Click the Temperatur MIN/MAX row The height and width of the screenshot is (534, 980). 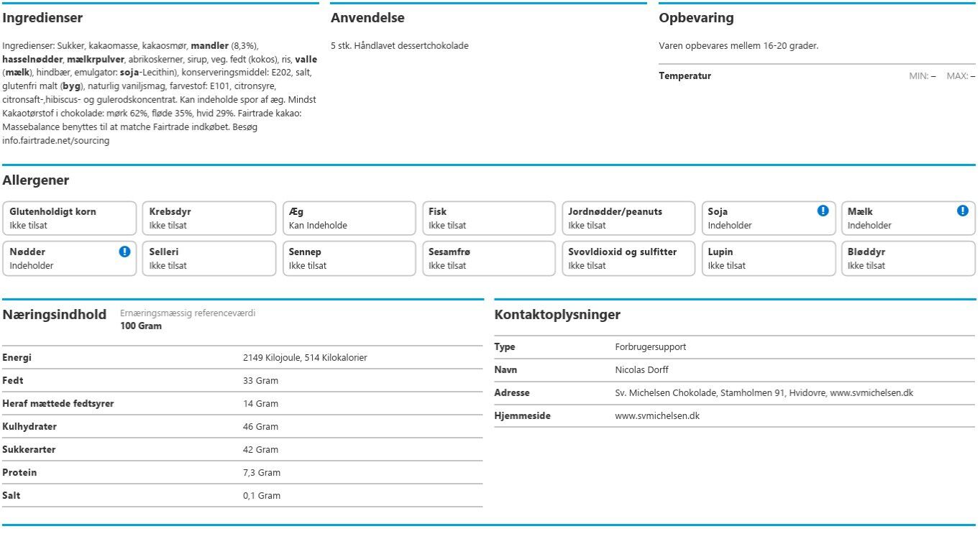[x=817, y=76]
